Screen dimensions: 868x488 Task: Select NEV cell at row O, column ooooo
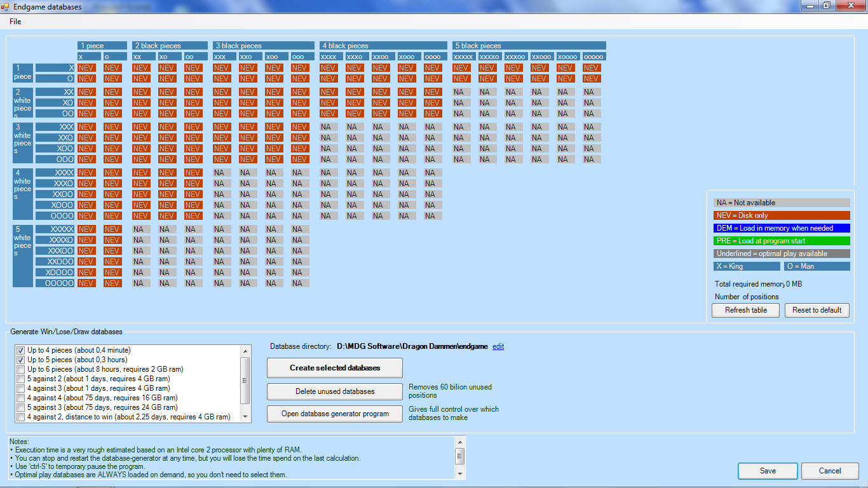[x=592, y=79]
